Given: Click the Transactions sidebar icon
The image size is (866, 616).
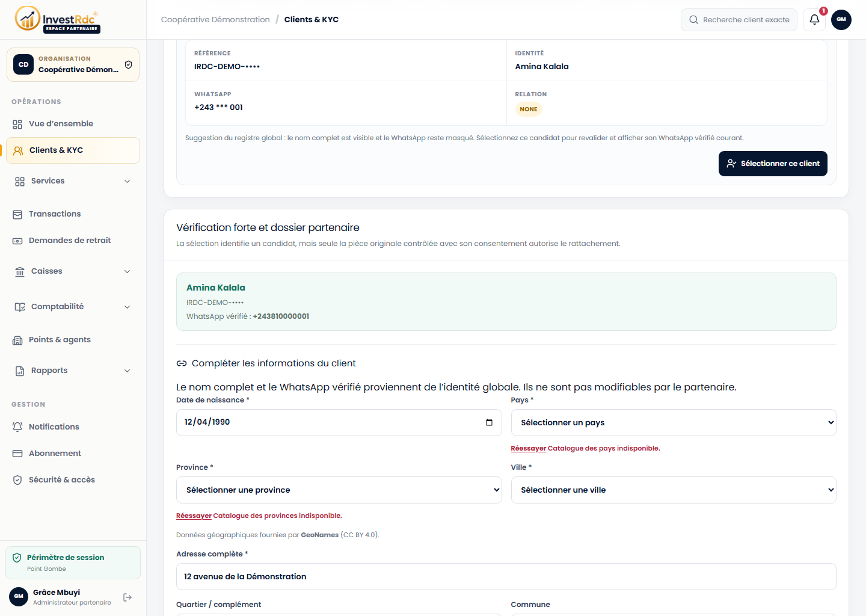Looking at the screenshot, I should coord(17,214).
